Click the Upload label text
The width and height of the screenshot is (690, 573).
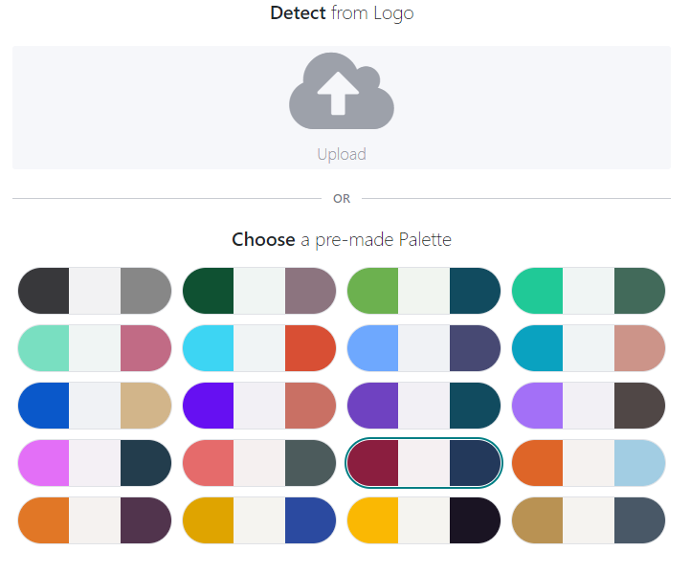pyautogui.click(x=341, y=154)
